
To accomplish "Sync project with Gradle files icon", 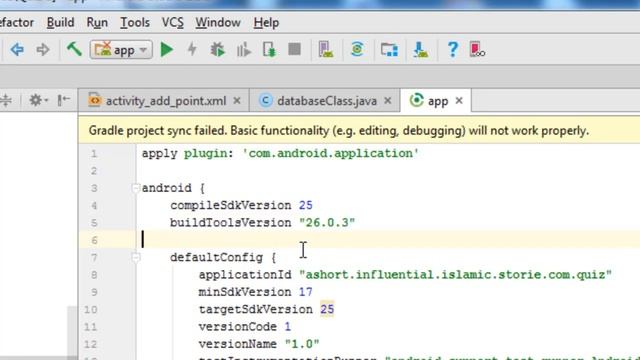I will pyautogui.click(x=357, y=49).
